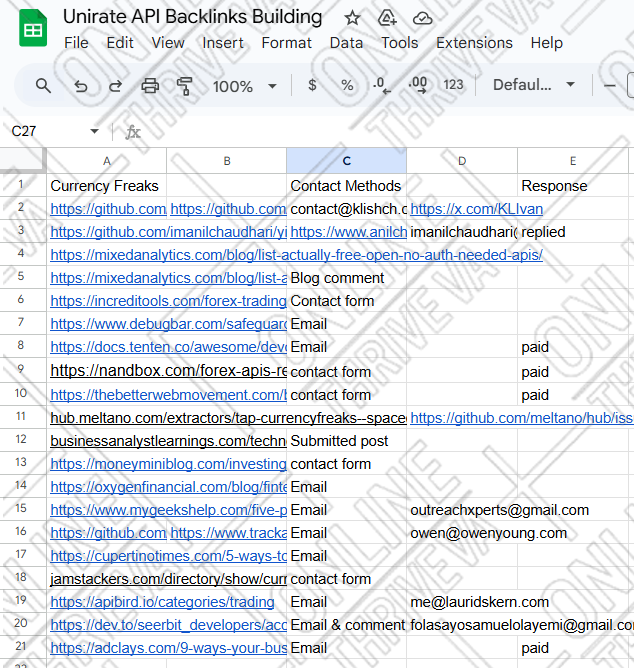Print the spreadsheet
This screenshot has width=634, height=668.
click(150, 86)
